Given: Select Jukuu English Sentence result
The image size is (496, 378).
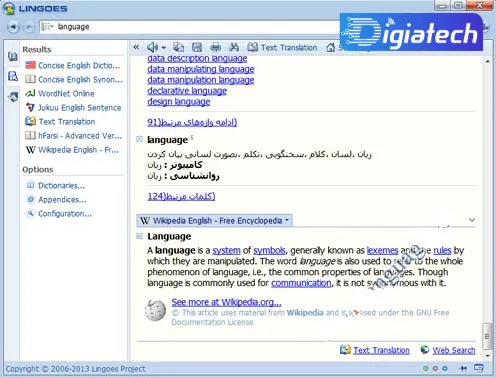Looking at the screenshot, I should [x=73, y=107].
